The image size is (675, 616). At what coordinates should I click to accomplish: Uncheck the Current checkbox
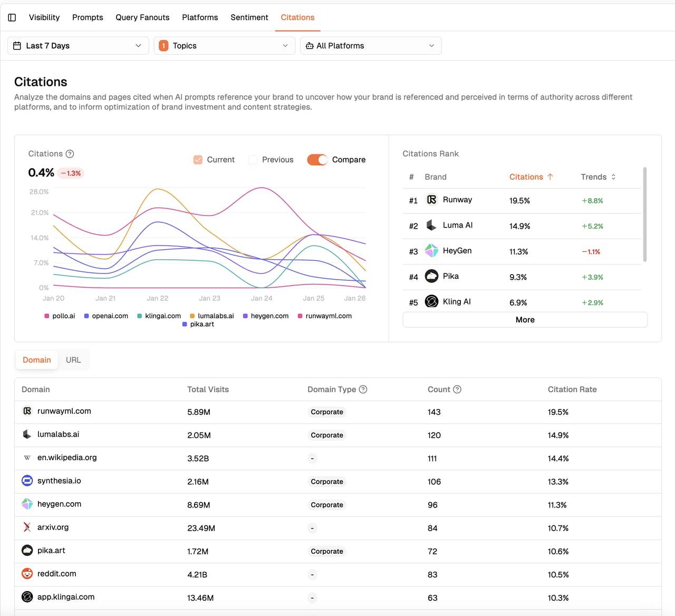[x=198, y=160]
